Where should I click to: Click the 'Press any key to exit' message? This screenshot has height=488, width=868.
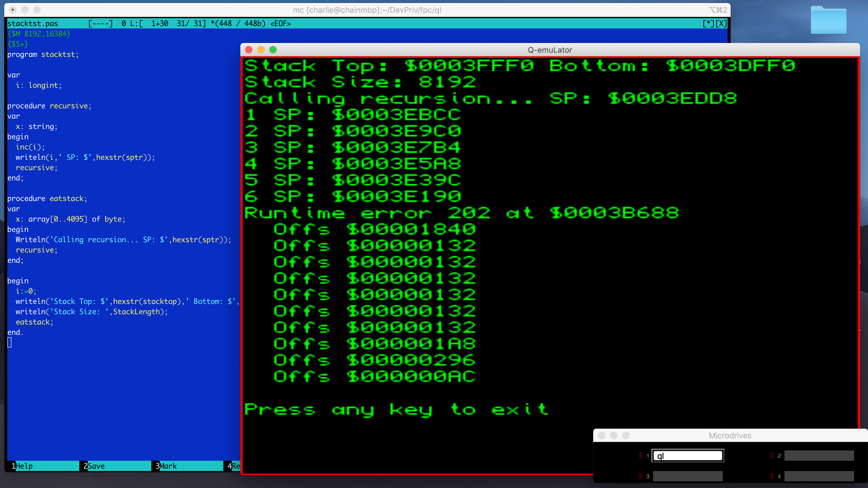(396, 410)
